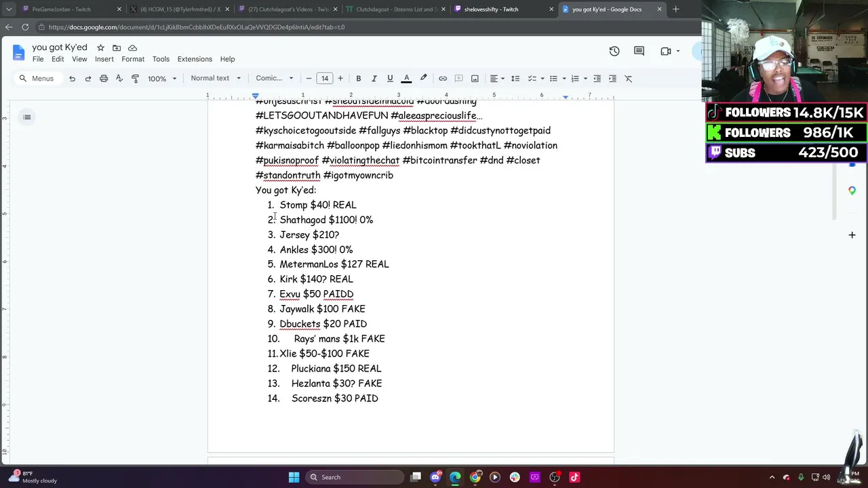Screen dimensions: 868x488
Task: Increase the font size
Action: click(x=340, y=79)
